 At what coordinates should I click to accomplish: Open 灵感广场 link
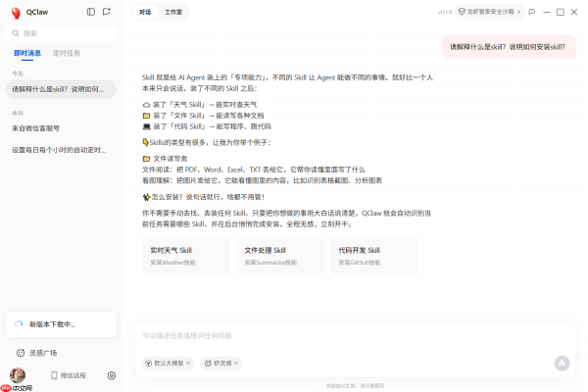pos(43,353)
